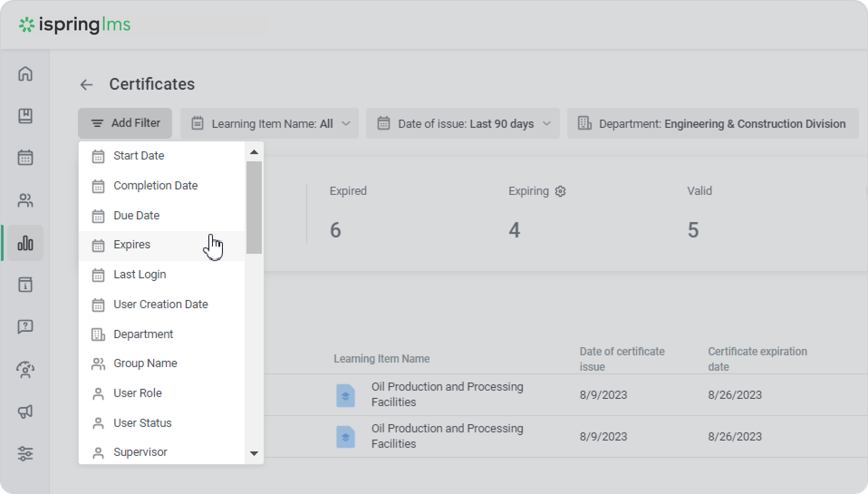Open the Reports bar chart icon
Viewport: 868px width, 494px height.
[25, 243]
